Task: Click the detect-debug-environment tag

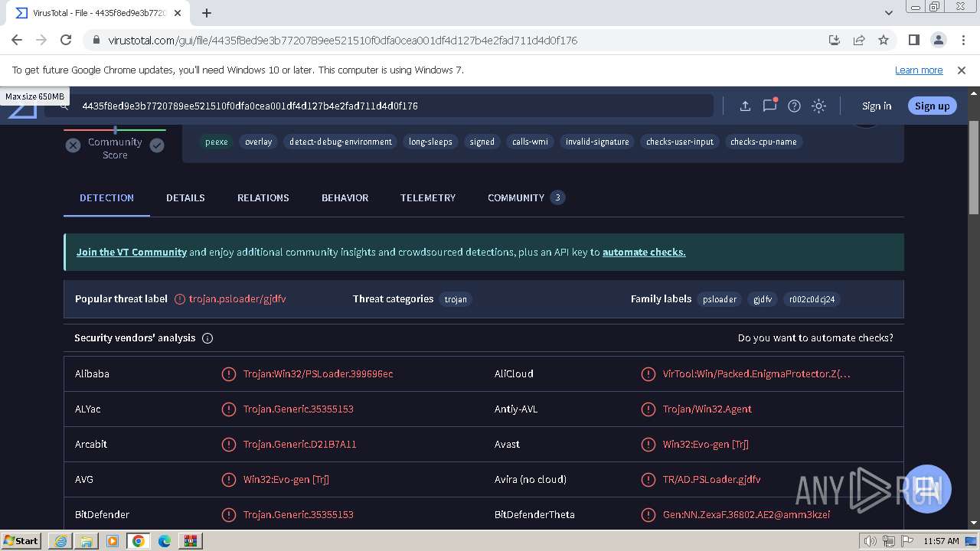Action: [x=340, y=142]
